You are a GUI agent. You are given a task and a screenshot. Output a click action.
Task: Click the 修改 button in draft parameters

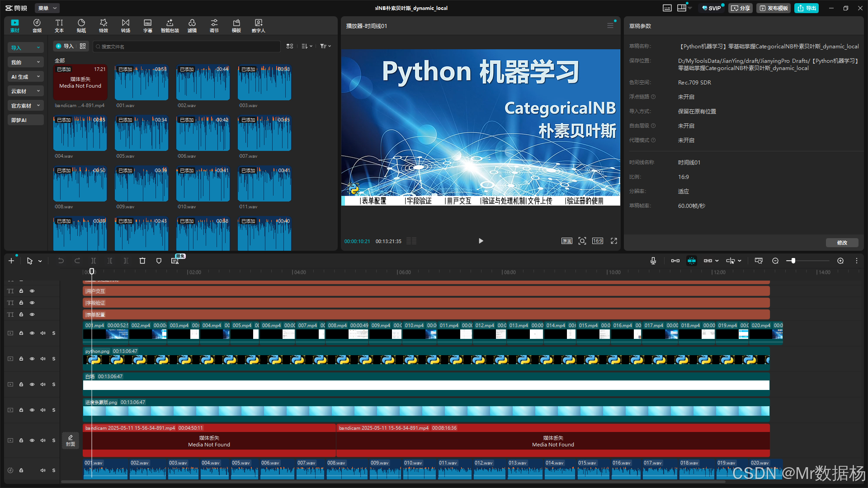coord(842,243)
